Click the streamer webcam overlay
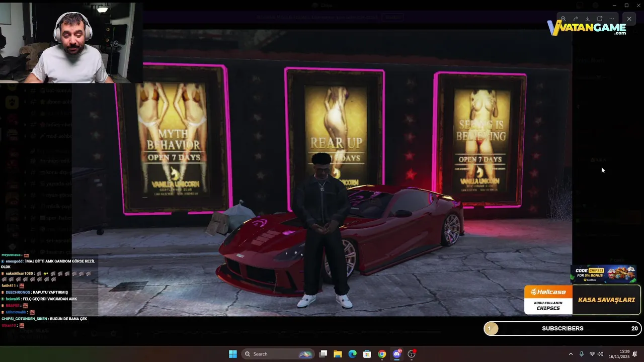The width and height of the screenshot is (644, 362). (x=70, y=42)
